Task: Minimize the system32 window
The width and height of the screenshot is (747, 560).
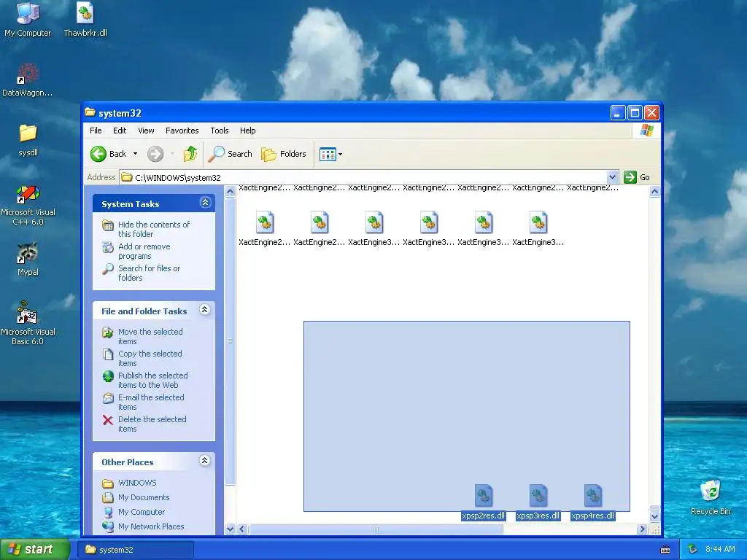Action: [617, 113]
